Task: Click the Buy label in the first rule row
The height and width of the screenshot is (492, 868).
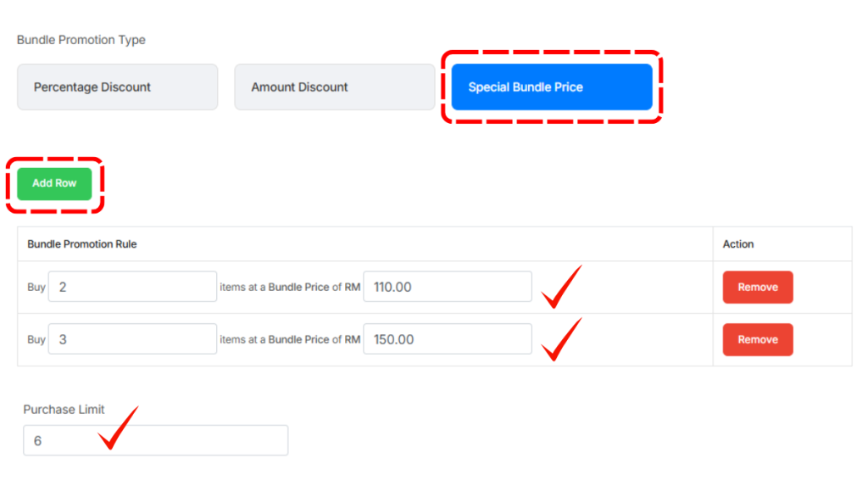Action: tap(36, 288)
